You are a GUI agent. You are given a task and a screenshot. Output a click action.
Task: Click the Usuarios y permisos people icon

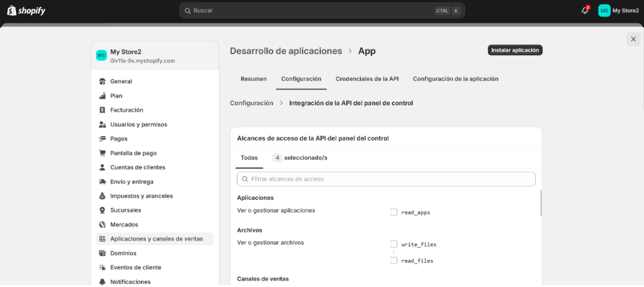point(102,124)
